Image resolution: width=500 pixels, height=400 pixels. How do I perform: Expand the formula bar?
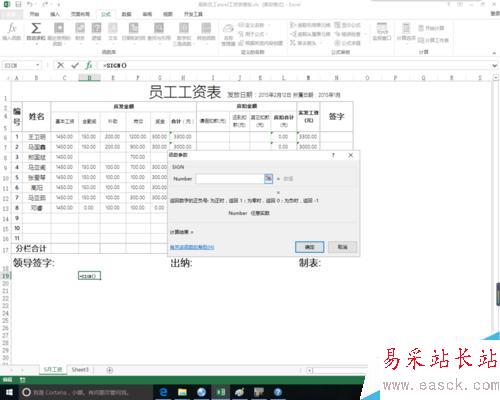pyautogui.click(x=495, y=66)
